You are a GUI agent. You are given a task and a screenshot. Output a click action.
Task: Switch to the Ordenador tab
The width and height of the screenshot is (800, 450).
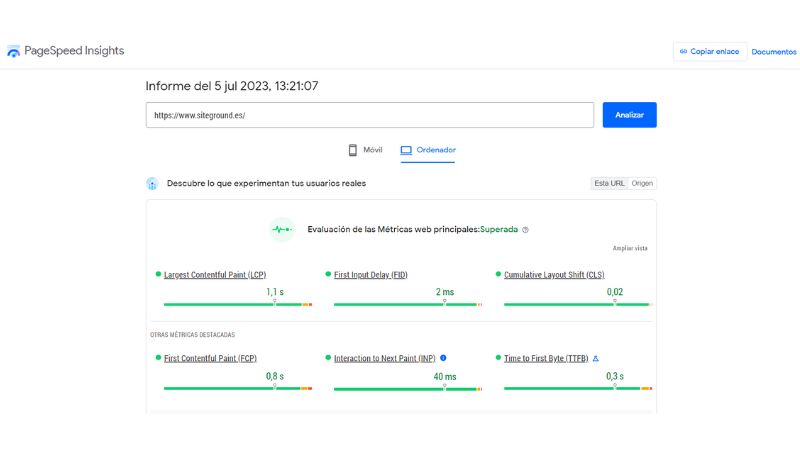click(428, 150)
